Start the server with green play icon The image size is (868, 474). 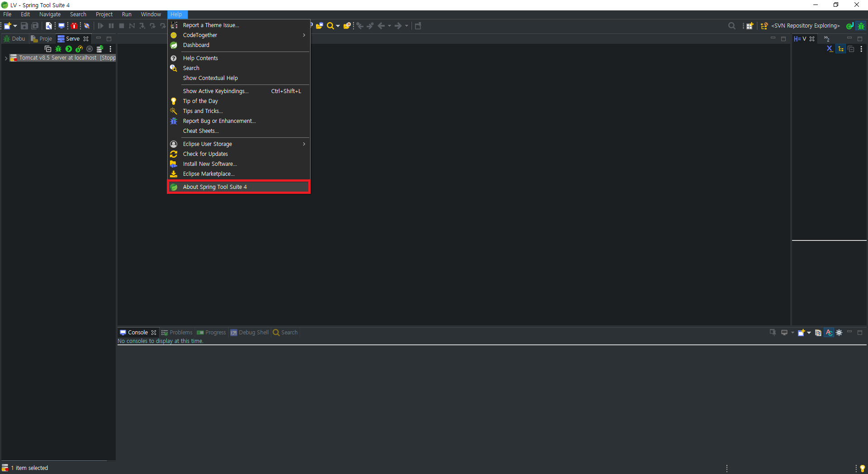pyautogui.click(x=69, y=49)
